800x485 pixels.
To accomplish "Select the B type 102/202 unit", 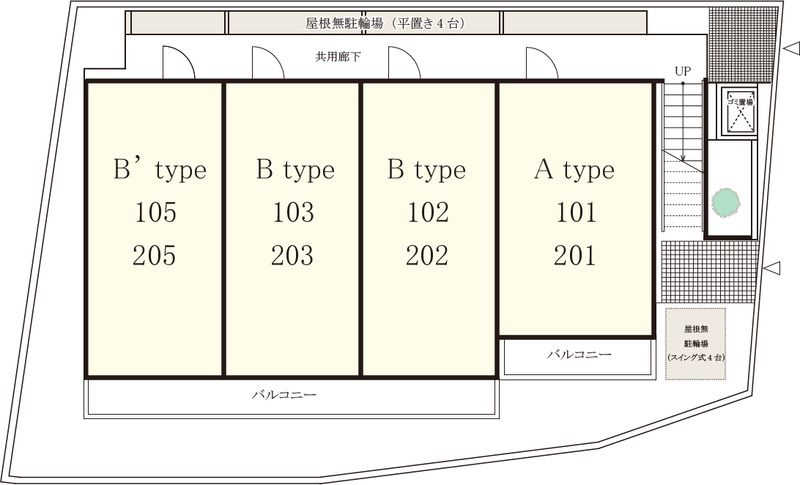I will (429, 229).
